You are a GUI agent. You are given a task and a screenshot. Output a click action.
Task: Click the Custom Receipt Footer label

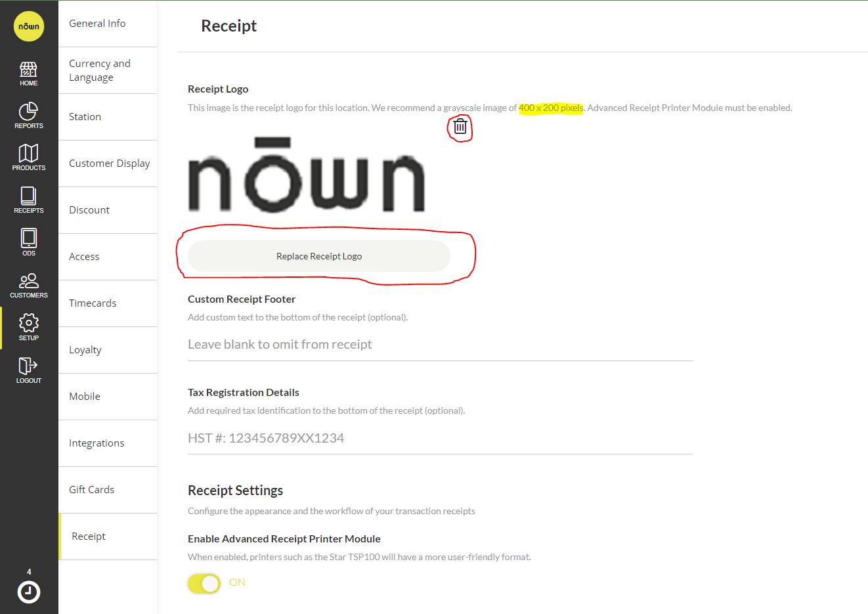[x=242, y=299]
